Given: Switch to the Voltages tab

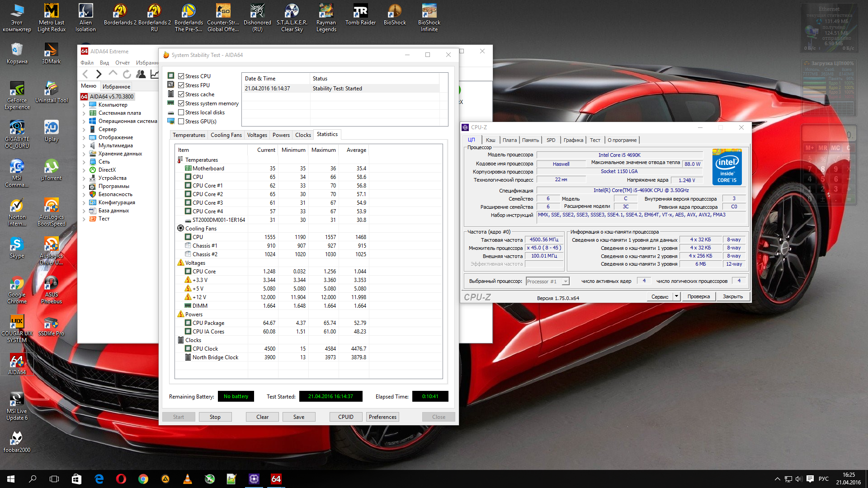Looking at the screenshot, I should coord(257,135).
